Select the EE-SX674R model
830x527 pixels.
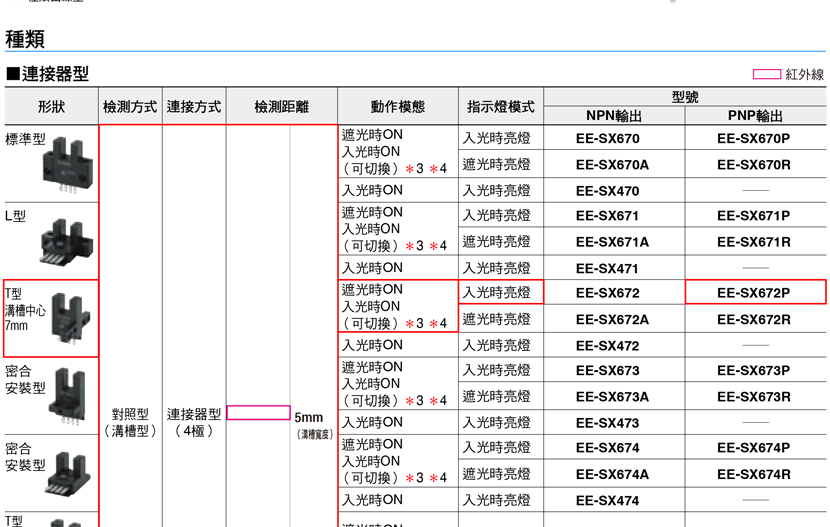coord(754,475)
